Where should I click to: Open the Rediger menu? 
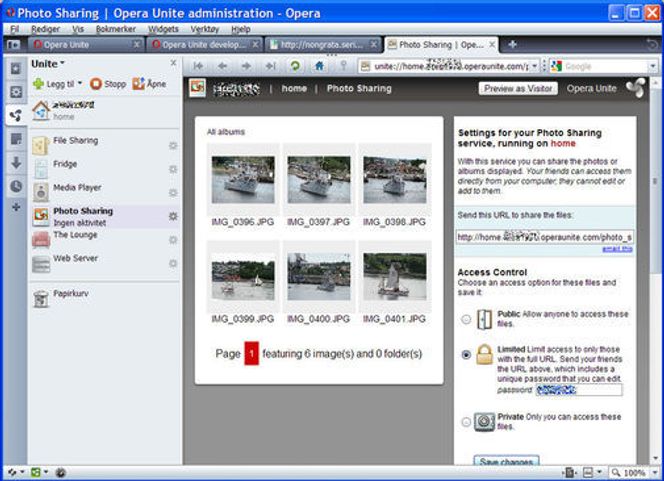(45, 29)
